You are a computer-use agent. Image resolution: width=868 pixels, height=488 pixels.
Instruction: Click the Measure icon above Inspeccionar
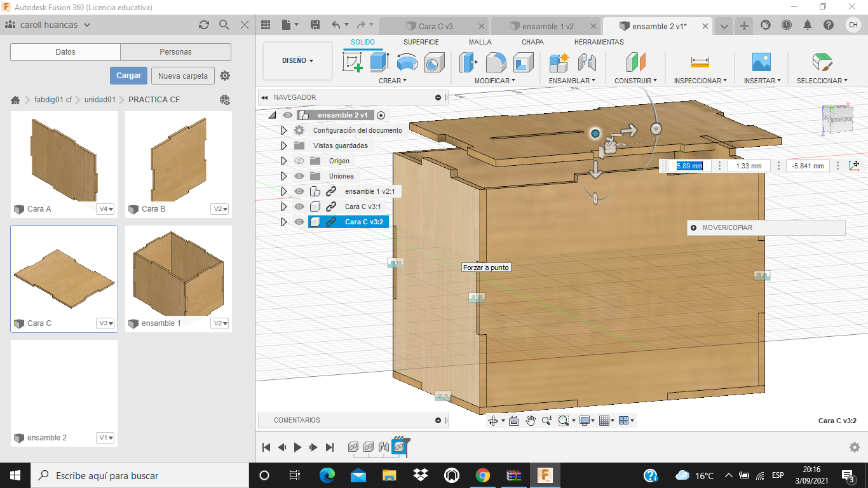click(700, 62)
